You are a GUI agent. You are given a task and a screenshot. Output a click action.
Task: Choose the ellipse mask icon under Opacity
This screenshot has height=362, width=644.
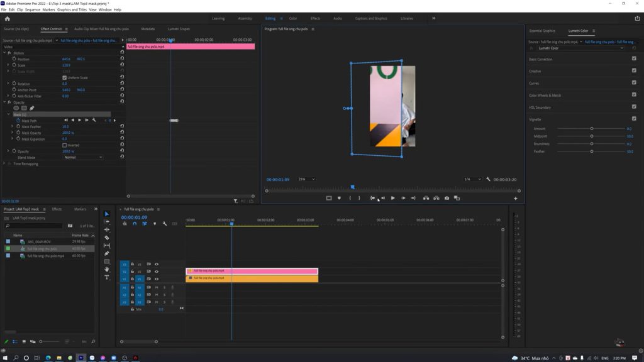tap(17, 108)
